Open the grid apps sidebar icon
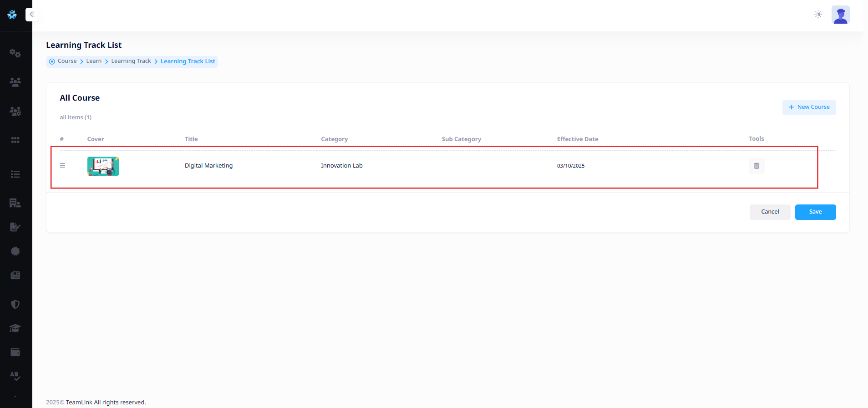The width and height of the screenshot is (868, 408). click(x=15, y=140)
